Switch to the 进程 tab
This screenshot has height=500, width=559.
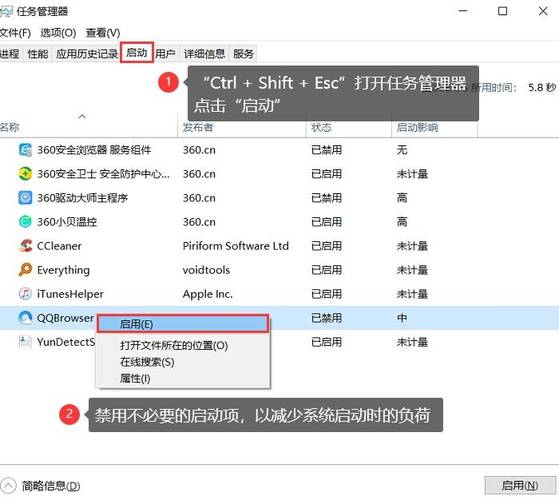pos(10,54)
